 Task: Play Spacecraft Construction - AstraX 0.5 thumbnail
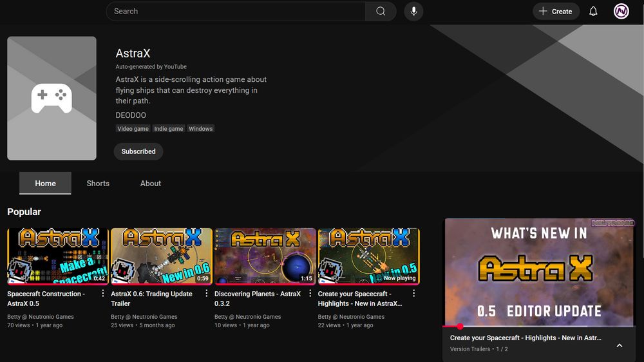pos(58,256)
